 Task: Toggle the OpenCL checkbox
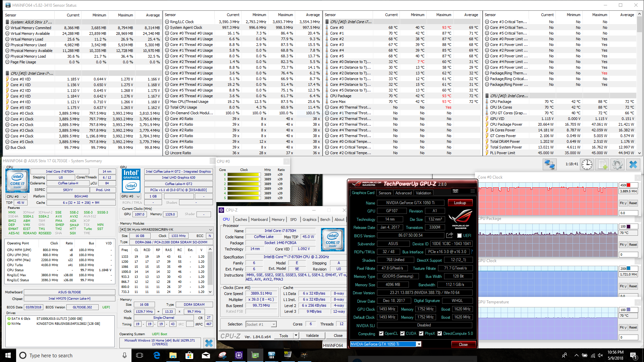pyautogui.click(x=381, y=334)
